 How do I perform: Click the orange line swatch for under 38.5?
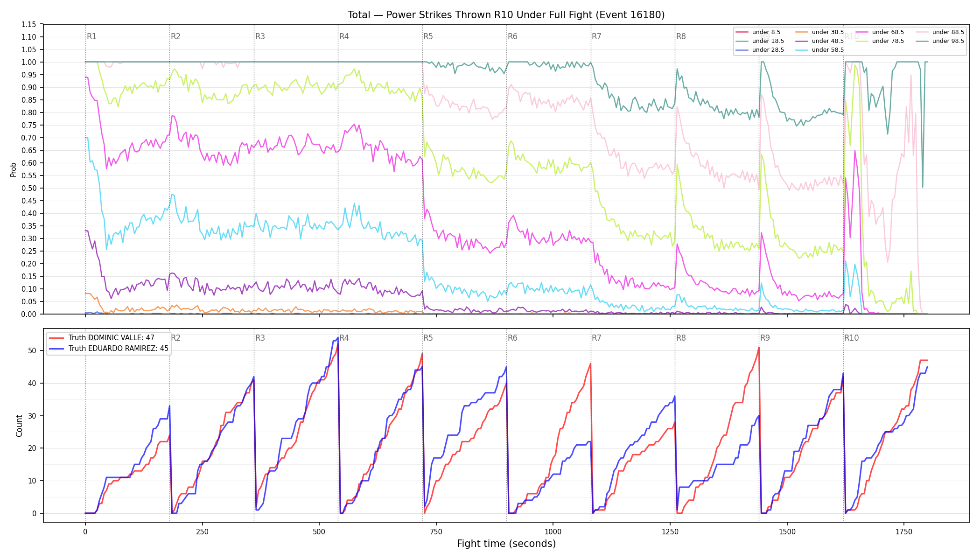pyautogui.click(x=801, y=32)
